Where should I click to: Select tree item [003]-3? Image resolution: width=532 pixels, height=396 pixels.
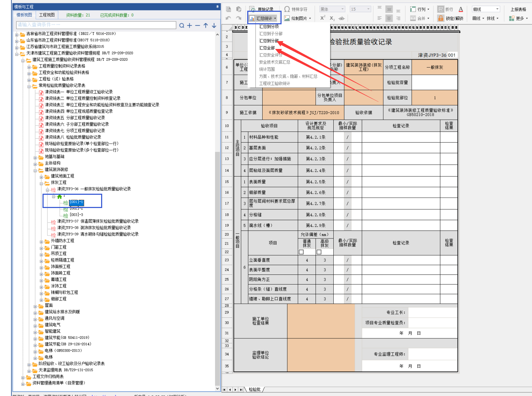coord(76,215)
